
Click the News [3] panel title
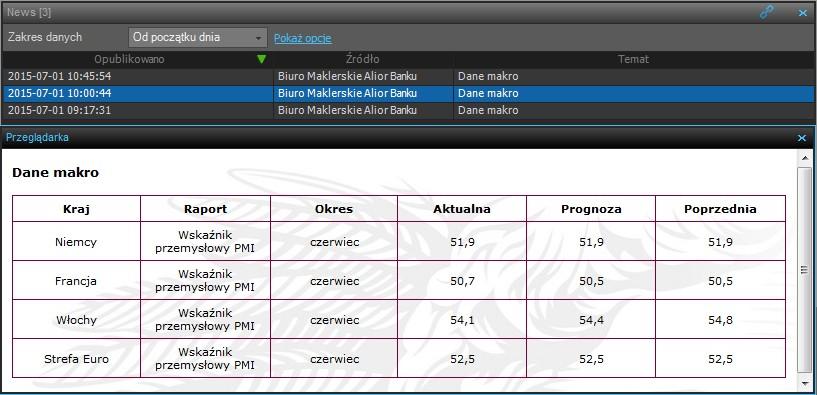tap(29, 12)
